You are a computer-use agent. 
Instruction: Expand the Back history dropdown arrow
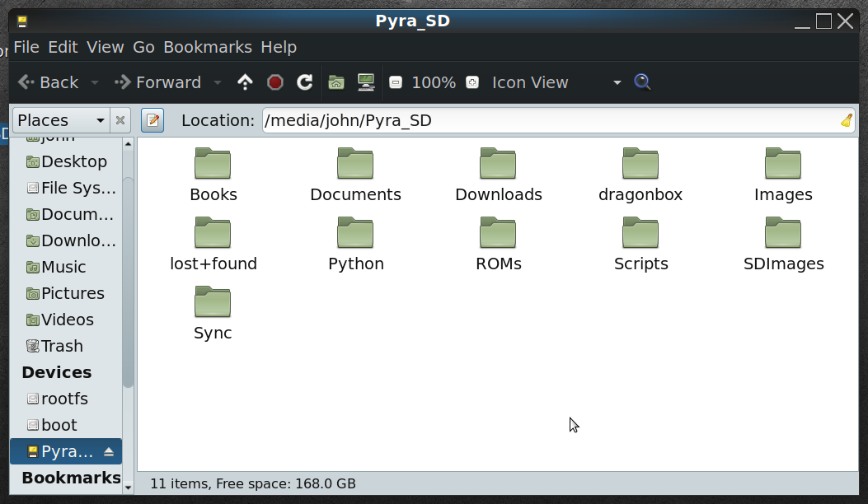(95, 82)
